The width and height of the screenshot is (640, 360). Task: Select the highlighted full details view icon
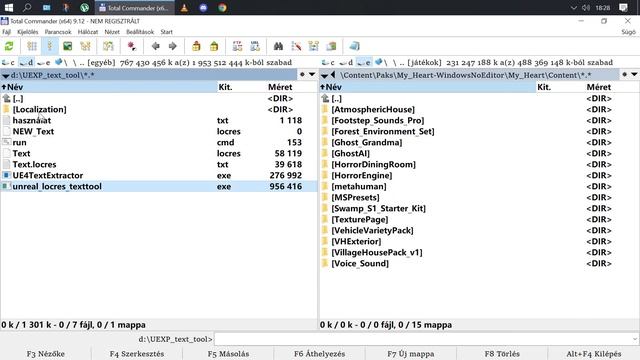(x=50, y=46)
